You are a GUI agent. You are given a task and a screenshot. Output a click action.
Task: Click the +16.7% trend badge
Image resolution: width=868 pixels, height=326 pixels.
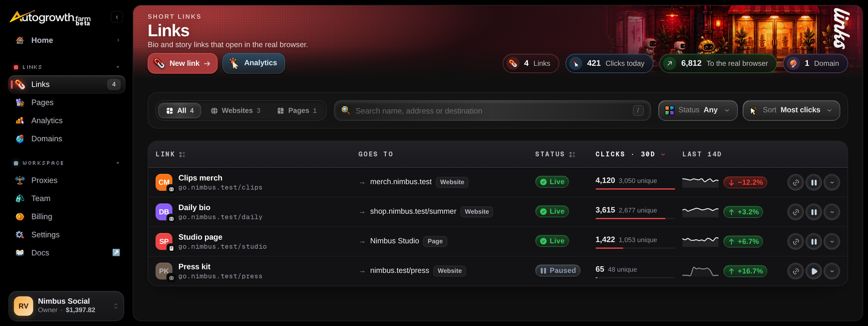[745, 271]
